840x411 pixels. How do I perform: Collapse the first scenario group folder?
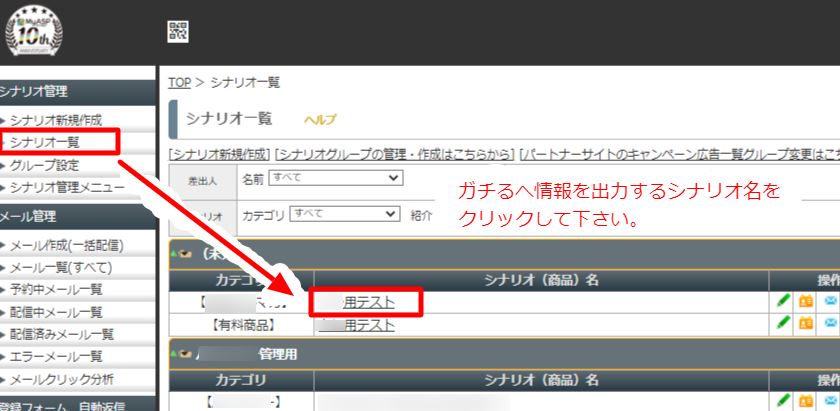pyautogui.click(x=183, y=254)
